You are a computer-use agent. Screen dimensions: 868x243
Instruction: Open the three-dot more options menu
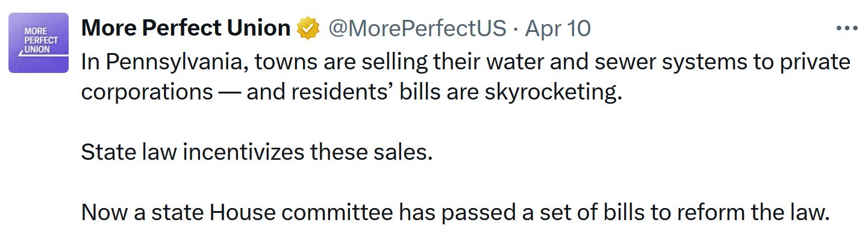(x=847, y=28)
